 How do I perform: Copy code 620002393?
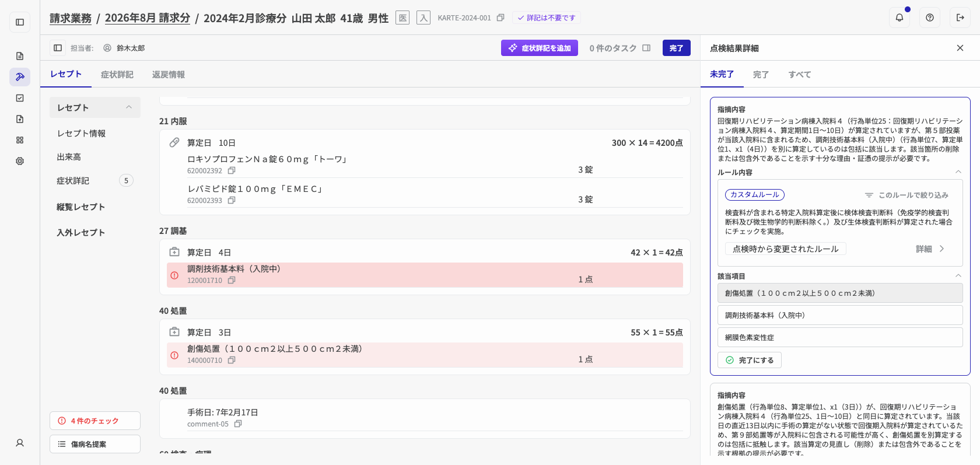point(232,200)
